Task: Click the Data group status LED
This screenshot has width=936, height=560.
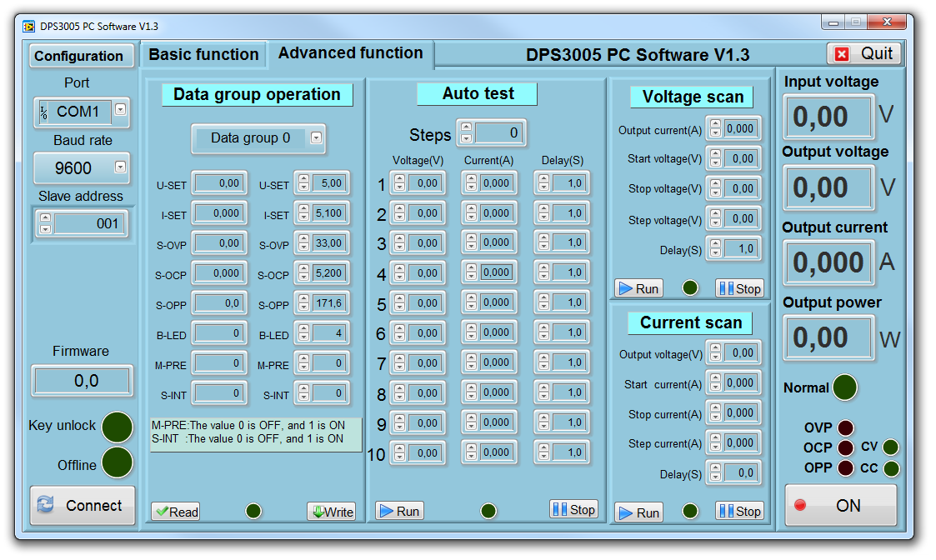Action: (x=253, y=511)
